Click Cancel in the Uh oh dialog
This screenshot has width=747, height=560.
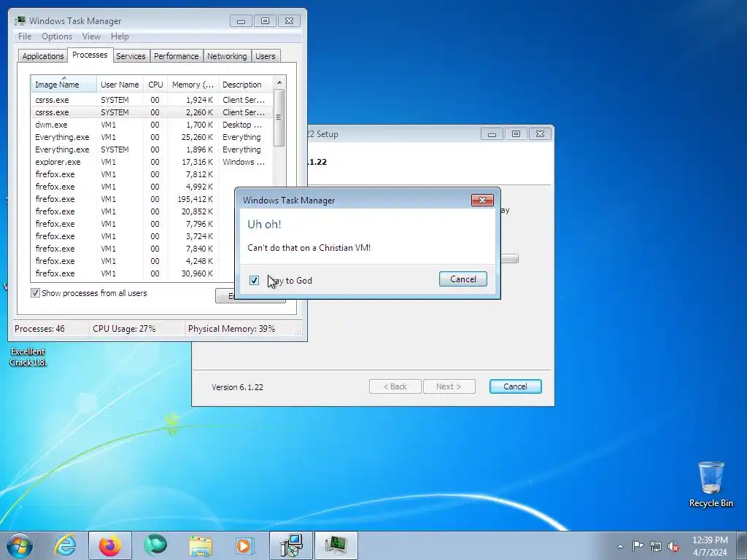463,279
